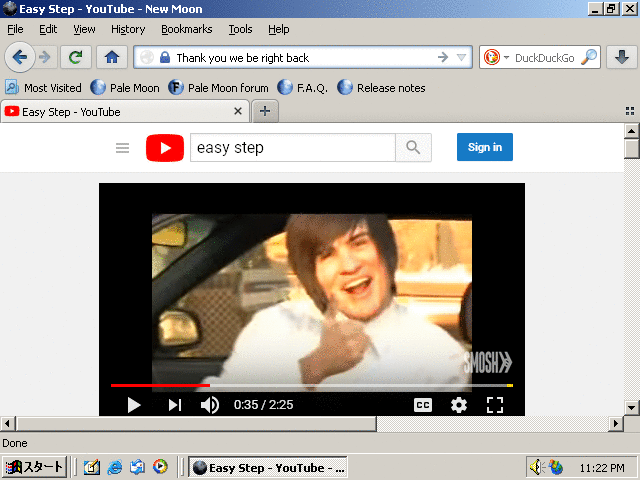The height and width of the screenshot is (480, 640).
Task: Launch Windows Media Player from quick launch
Action: click(x=160, y=467)
